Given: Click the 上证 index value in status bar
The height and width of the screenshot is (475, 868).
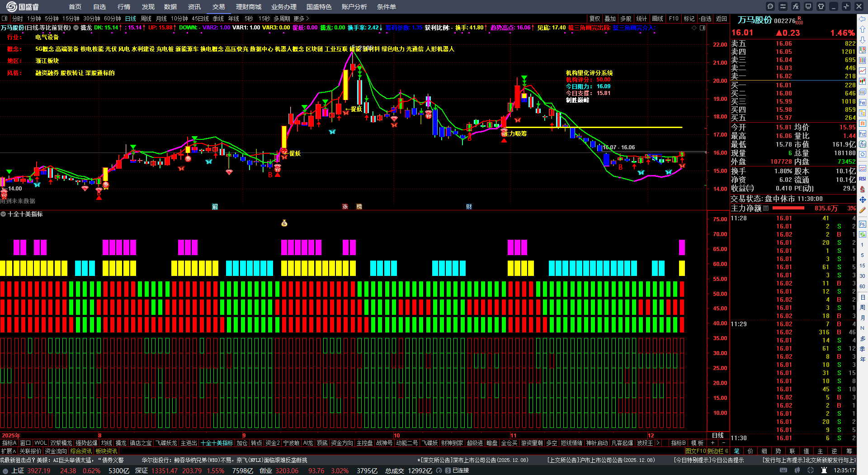Looking at the screenshot, I should (x=39, y=470).
